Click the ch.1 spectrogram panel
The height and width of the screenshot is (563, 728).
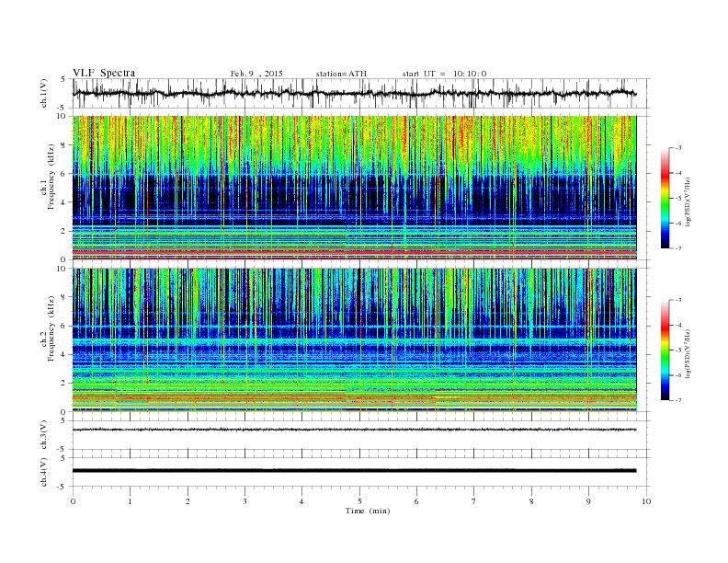(x=354, y=188)
